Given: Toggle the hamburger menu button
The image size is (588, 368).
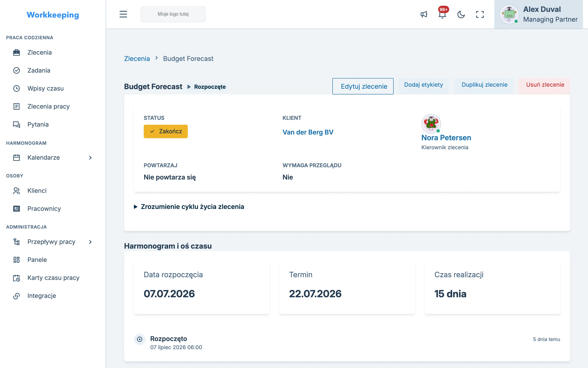Looking at the screenshot, I should (x=123, y=14).
